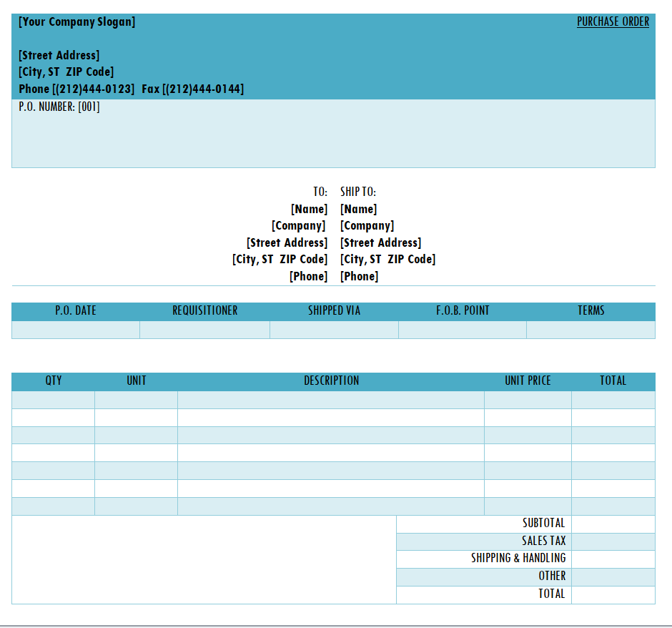The width and height of the screenshot is (672, 628).
Task: Click the empty cell under P.O. DATE
Action: coord(76,330)
